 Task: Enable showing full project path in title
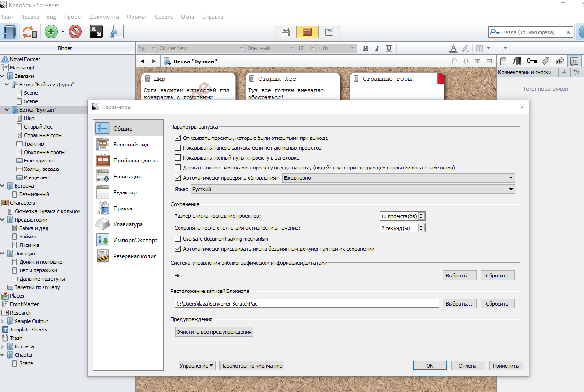pyautogui.click(x=178, y=158)
